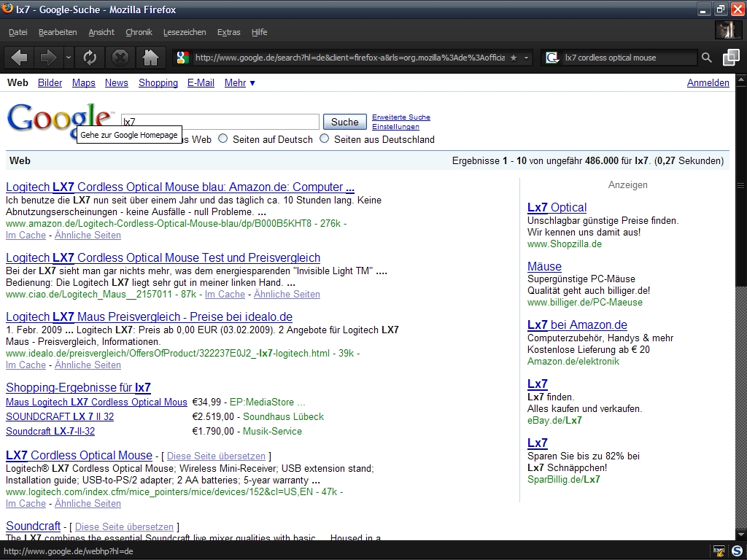Image resolution: width=747 pixels, height=560 pixels.
Task: Click the blue S status bar icon
Action: click(737, 551)
